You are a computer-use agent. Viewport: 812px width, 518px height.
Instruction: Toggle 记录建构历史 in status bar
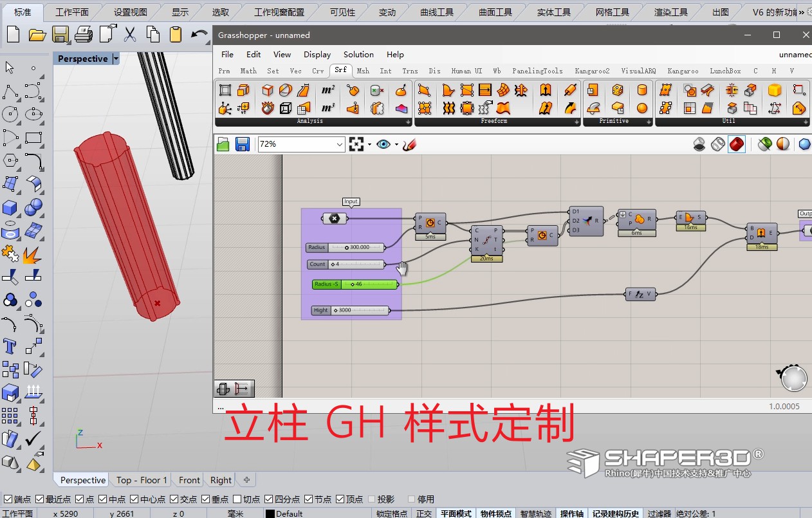pos(616,513)
